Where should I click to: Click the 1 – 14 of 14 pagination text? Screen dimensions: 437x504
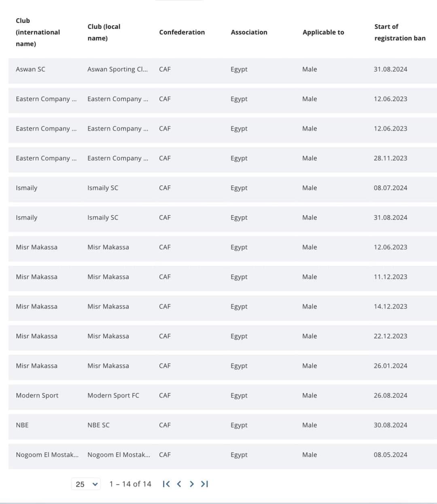[130, 484]
